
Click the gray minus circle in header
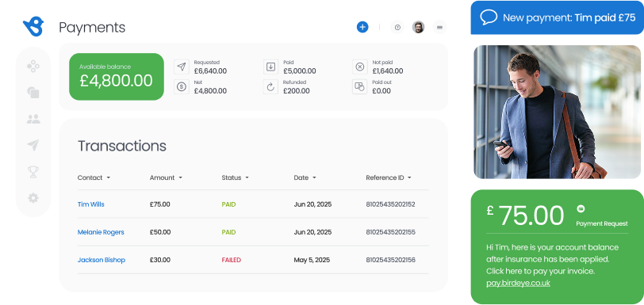click(x=439, y=28)
